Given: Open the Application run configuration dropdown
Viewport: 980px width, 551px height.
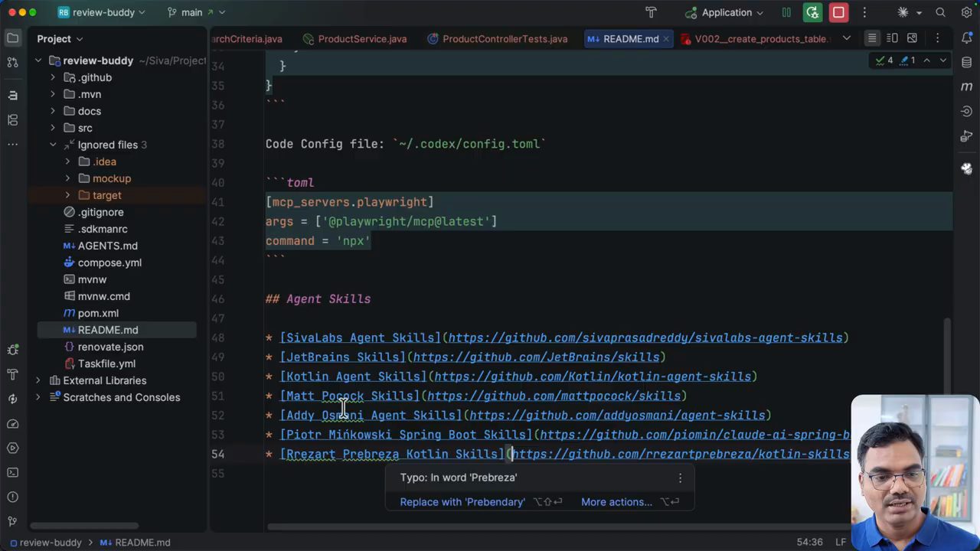Looking at the screenshot, I should click(x=724, y=12).
